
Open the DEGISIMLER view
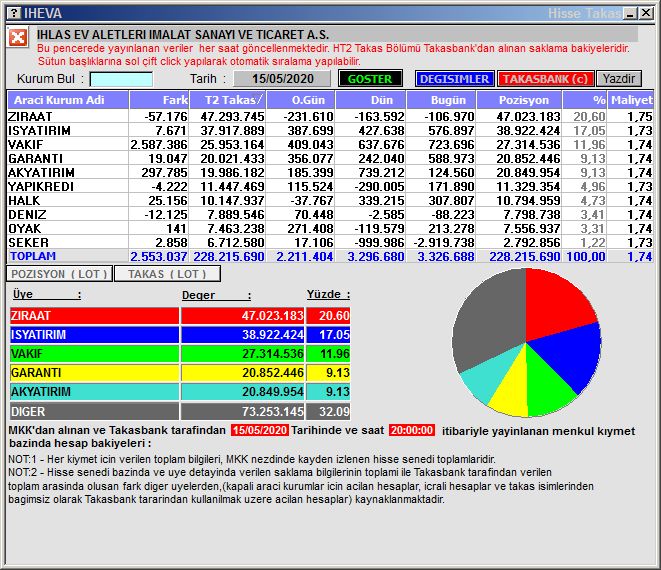click(x=454, y=79)
